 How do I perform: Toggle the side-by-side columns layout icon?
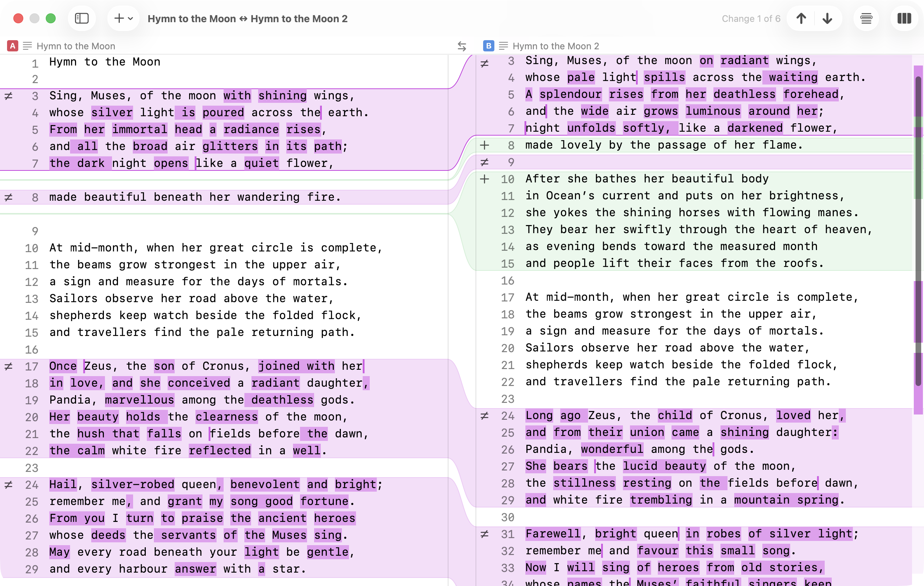[x=904, y=18]
